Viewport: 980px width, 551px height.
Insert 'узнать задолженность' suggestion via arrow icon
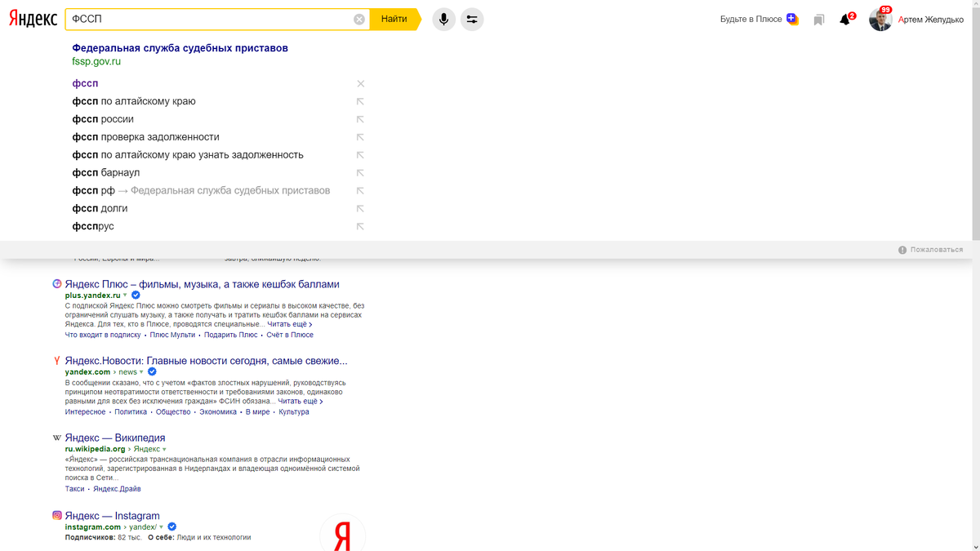(360, 155)
